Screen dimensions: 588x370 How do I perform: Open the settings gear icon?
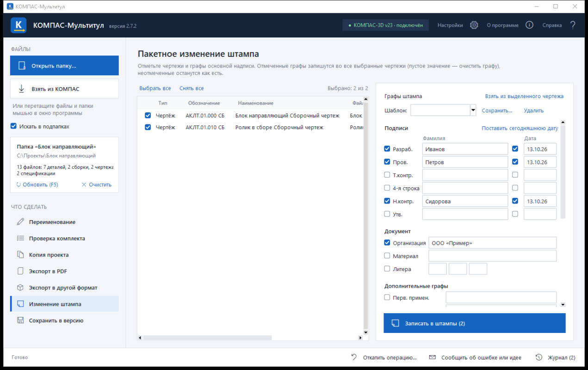tap(474, 25)
